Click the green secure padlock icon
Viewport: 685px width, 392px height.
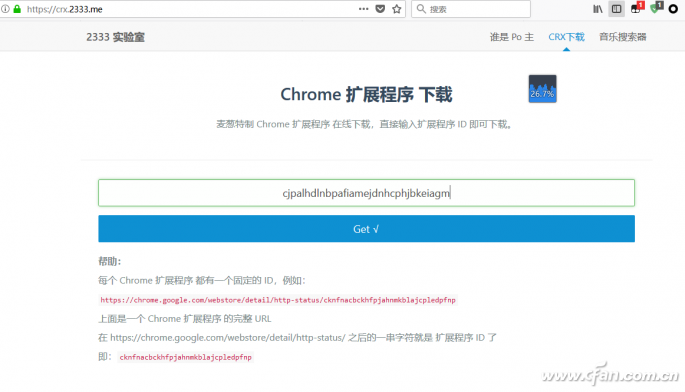tap(17, 9)
